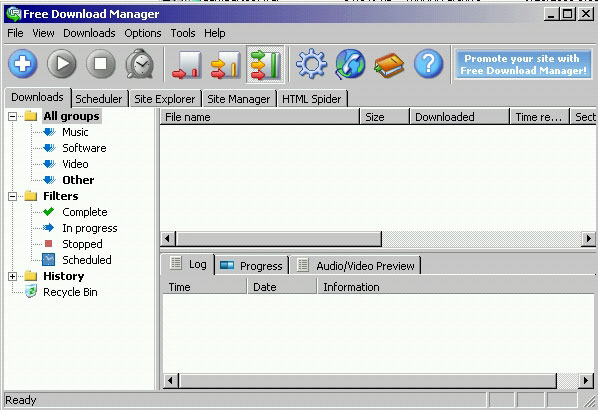
Task: Click the Other group arrow icon
Action: click(x=50, y=180)
